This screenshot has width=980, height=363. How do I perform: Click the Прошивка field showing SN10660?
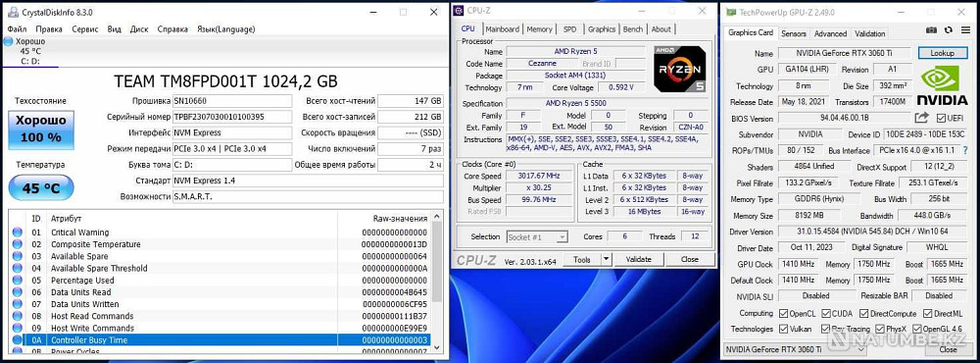coord(232,101)
